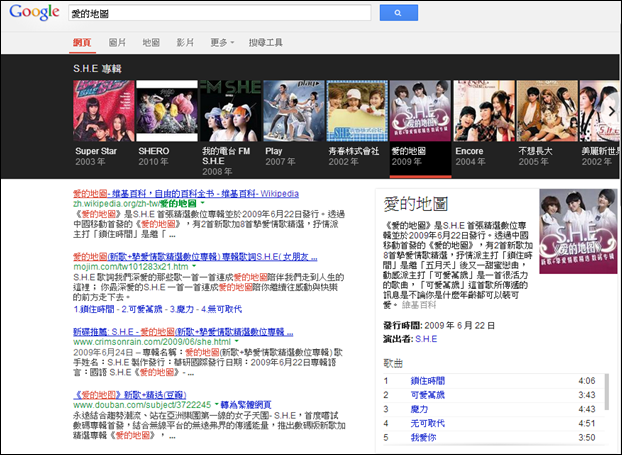Screen dimensions: 622x455
Task: Expand the douban.com result green arrow
Action: click(217, 404)
